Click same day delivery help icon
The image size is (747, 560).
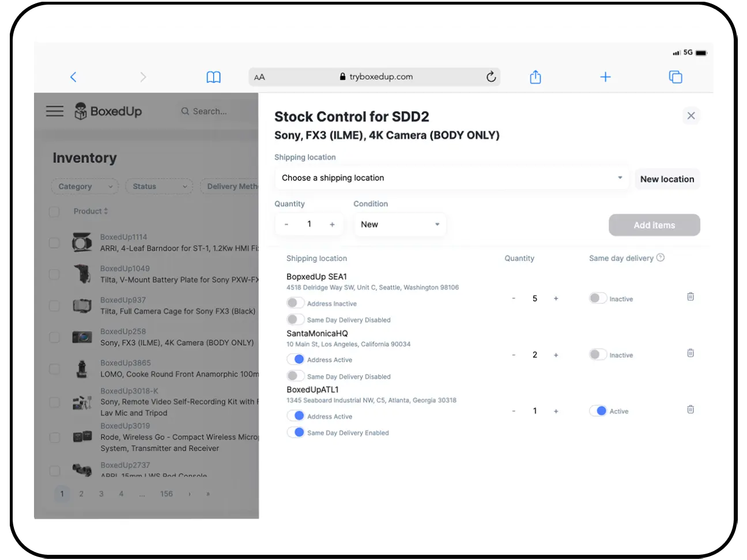coord(661,258)
